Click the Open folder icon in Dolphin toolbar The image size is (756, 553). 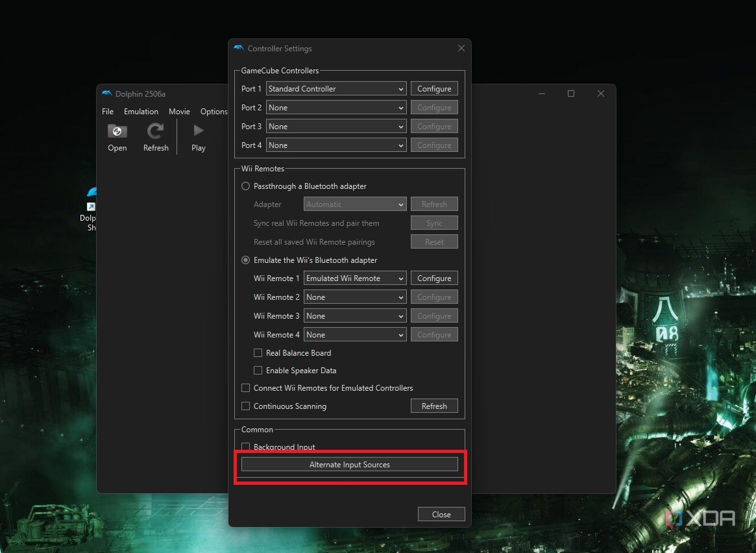[117, 132]
